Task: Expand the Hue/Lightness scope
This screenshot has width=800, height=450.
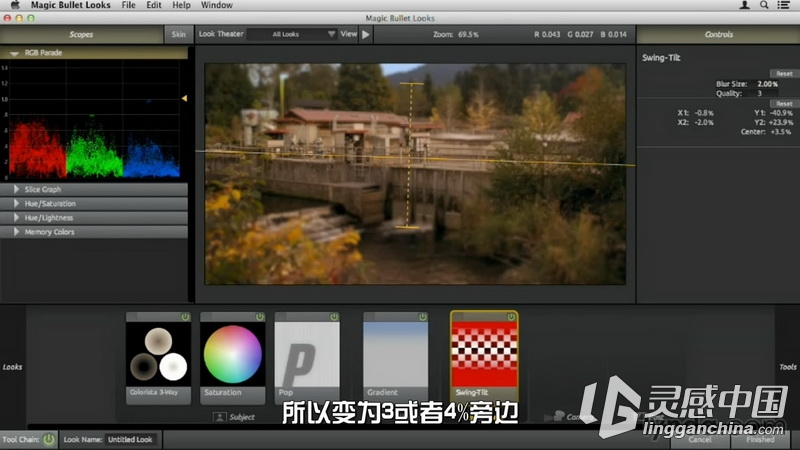Action: tap(16, 218)
